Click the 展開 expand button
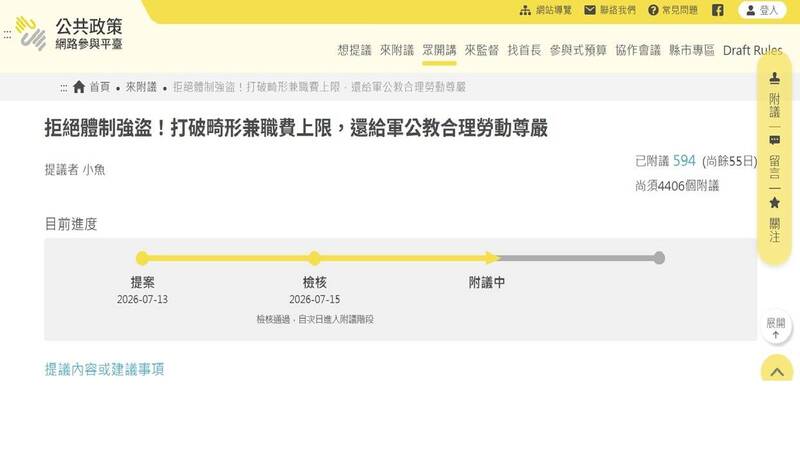 776,328
